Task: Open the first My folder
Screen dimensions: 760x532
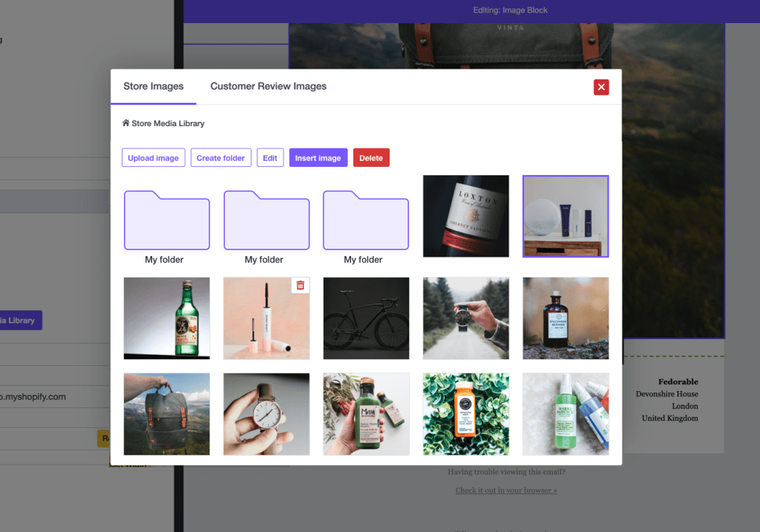Action: point(166,220)
